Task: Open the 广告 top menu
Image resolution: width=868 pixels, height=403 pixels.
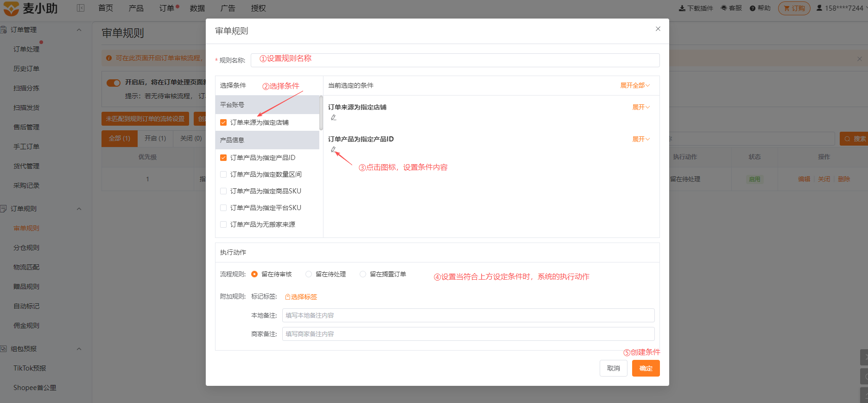Action: 228,8
